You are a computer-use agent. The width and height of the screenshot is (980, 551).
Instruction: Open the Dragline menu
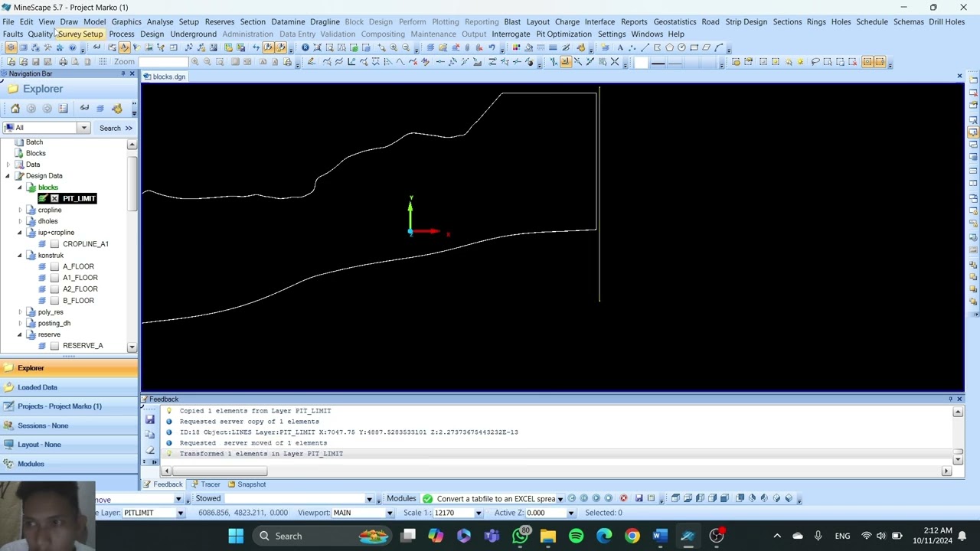(325, 21)
